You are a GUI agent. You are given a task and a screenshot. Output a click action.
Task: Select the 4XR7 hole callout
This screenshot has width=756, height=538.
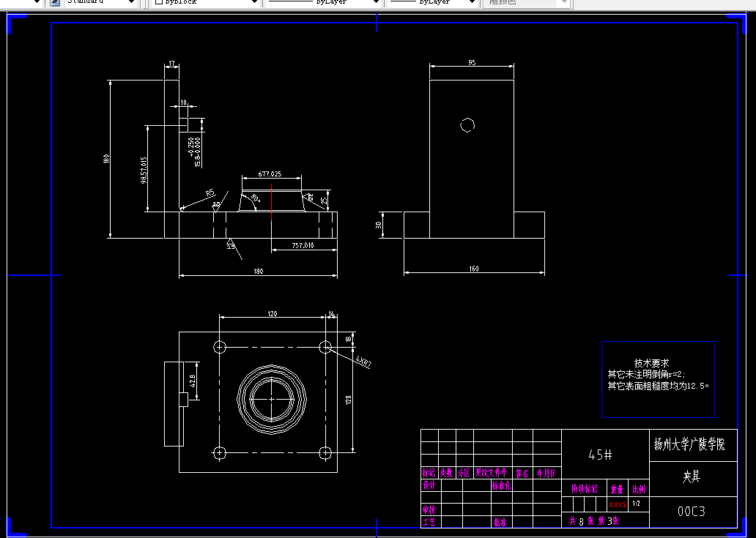[363, 362]
